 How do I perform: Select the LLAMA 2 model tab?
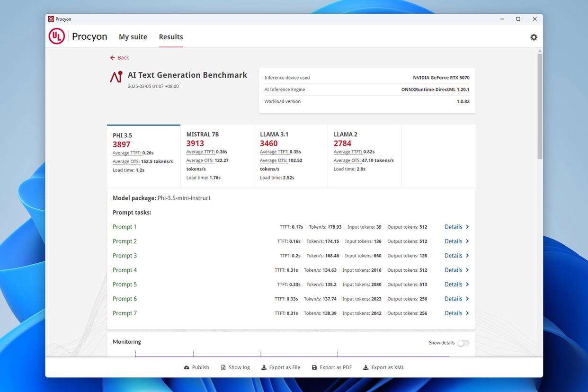click(x=365, y=156)
